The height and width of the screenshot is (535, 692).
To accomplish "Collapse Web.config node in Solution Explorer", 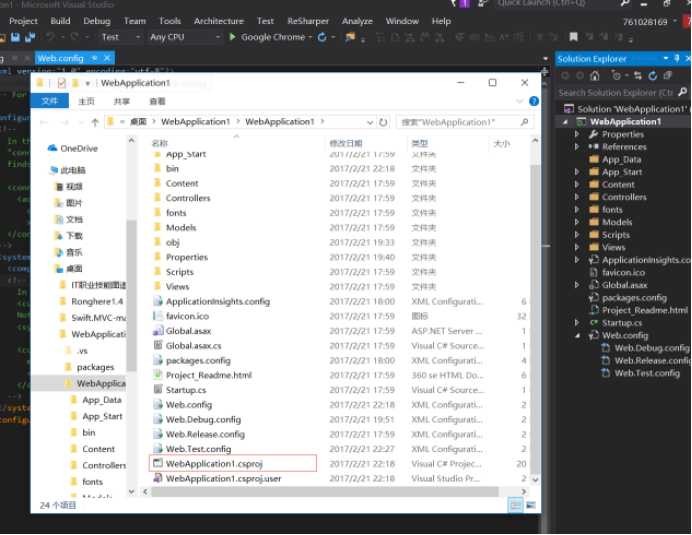I will pyautogui.click(x=577, y=335).
